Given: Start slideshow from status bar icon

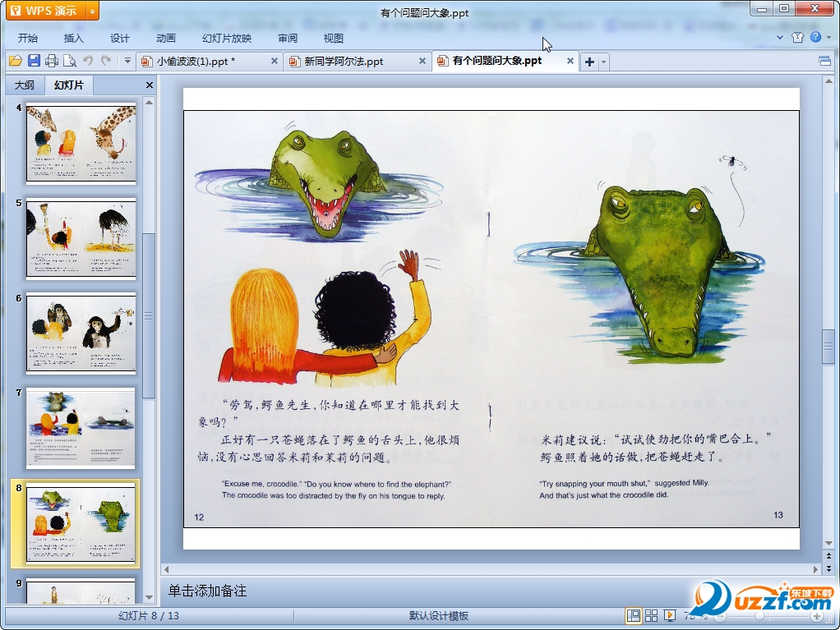Looking at the screenshot, I should point(670,616).
